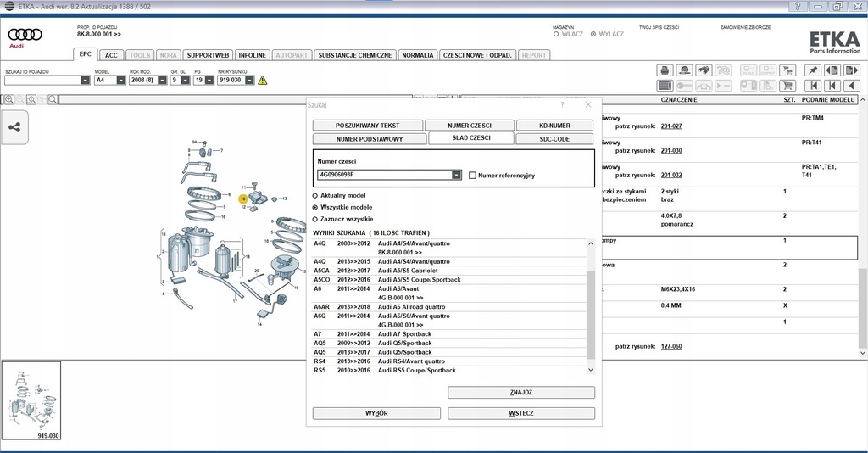Open the Nr rysunku 919-030 dropdown
The image size is (868, 453).
(250, 81)
